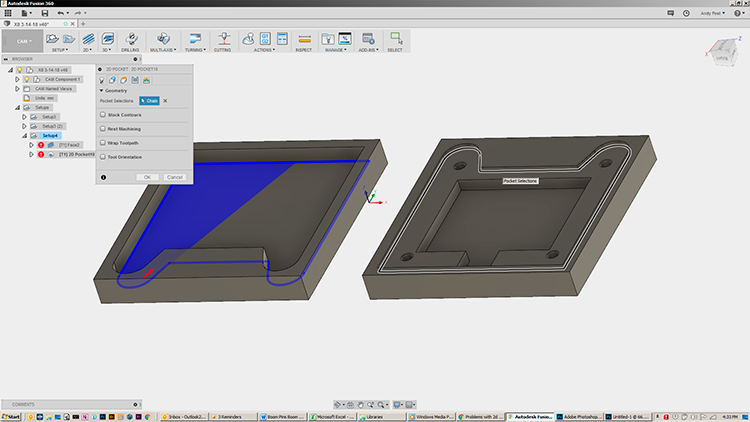Open the TURNING dropdown menu
The image size is (750, 422).
(x=195, y=50)
